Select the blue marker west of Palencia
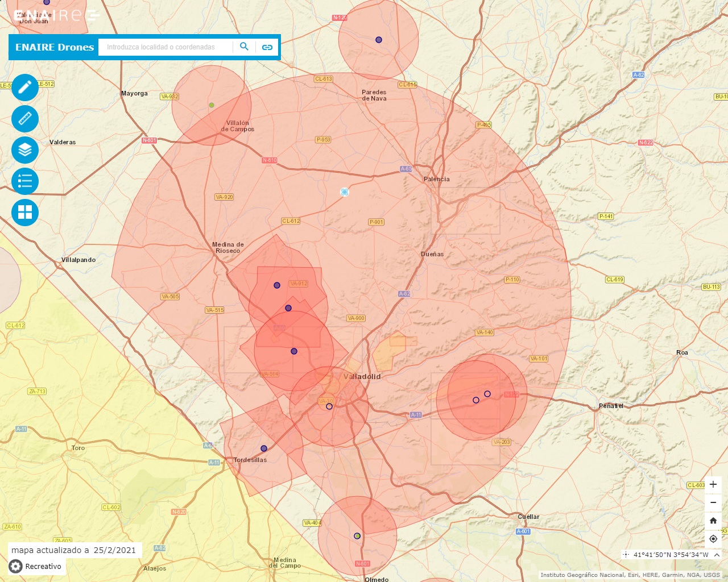This screenshot has height=582, width=728. (x=344, y=192)
